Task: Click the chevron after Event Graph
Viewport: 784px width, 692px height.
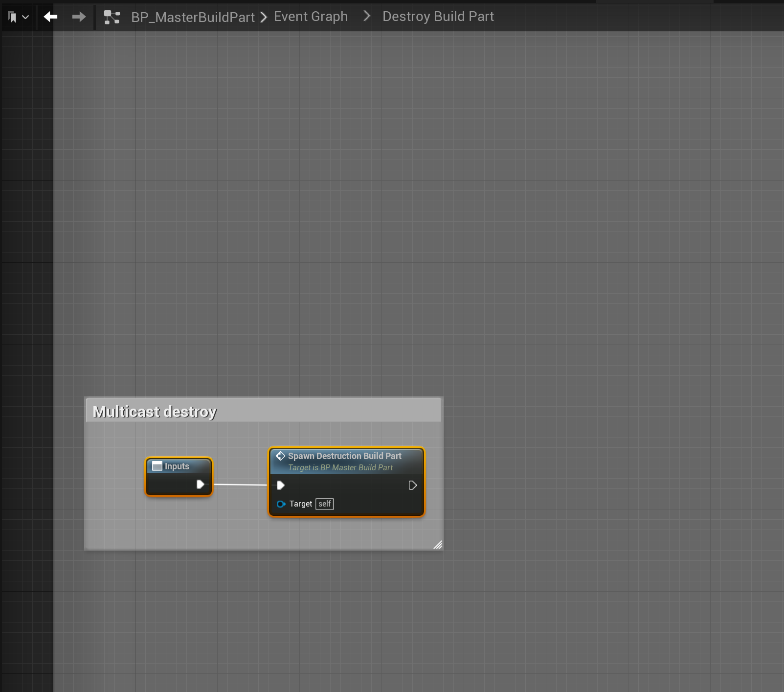Action: pyautogui.click(x=366, y=17)
